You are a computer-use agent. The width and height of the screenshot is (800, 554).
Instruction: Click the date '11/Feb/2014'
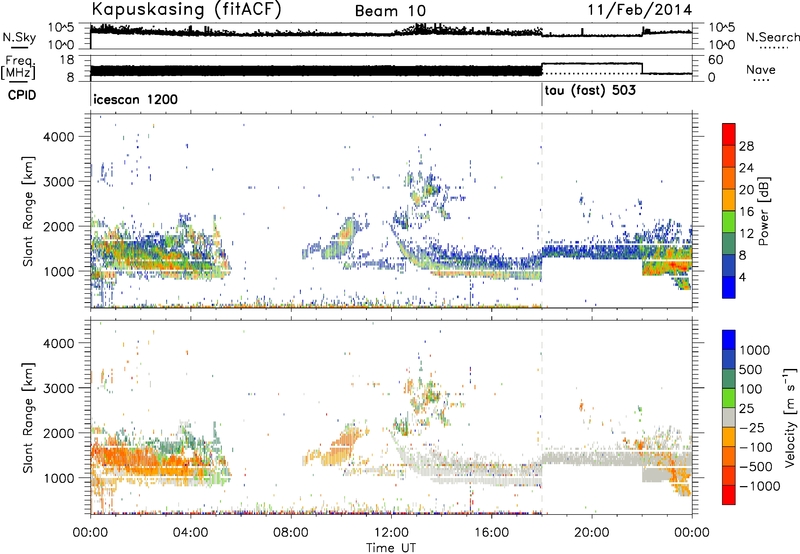640,10
